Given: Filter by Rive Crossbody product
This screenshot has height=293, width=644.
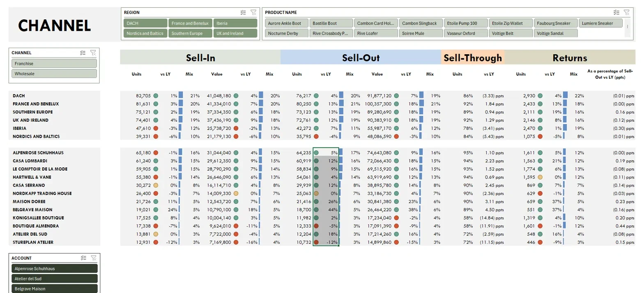Looking at the screenshot, I should coord(331,33).
